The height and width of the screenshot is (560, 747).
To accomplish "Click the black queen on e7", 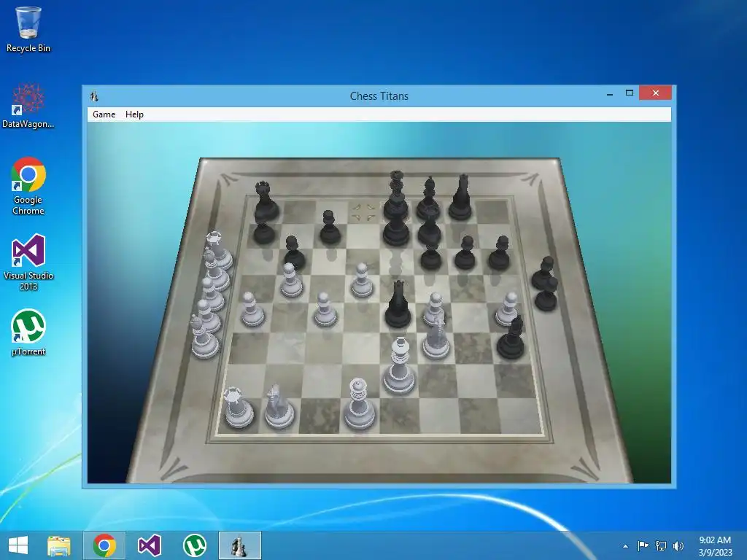I will click(x=396, y=228).
